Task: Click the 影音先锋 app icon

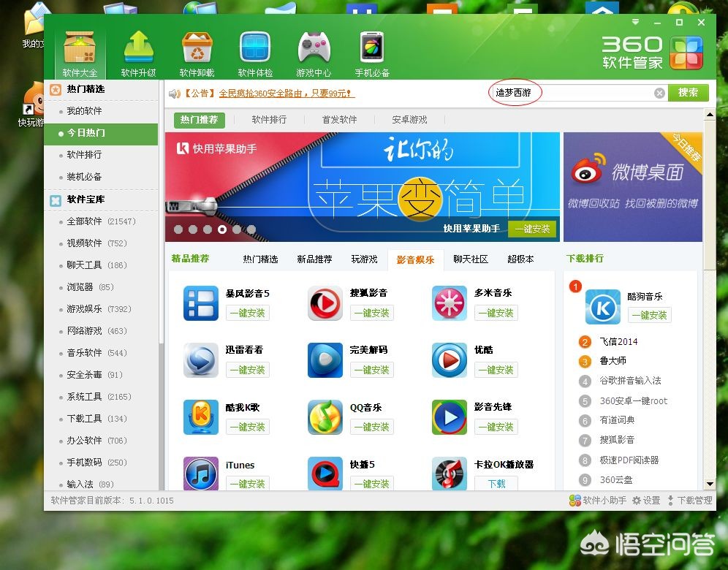Action: pyautogui.click(x=449, y=417)
